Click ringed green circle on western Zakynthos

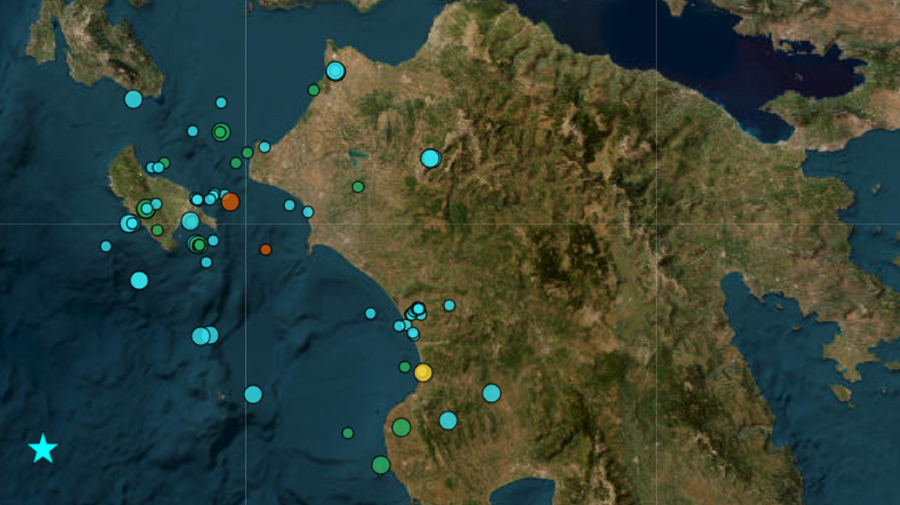pos(146,209)
